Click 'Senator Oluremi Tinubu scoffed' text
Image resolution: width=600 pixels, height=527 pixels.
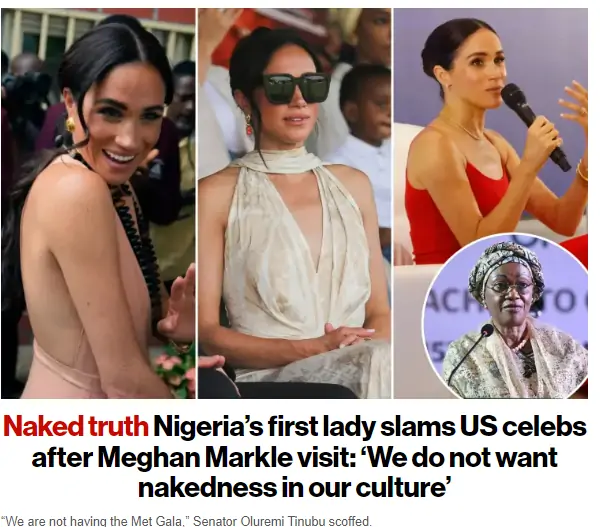point(282,521)
